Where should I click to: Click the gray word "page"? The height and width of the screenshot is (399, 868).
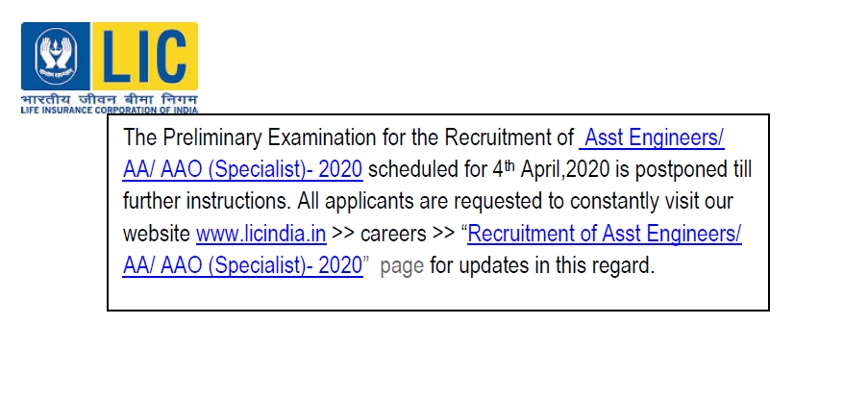[402, 266]
